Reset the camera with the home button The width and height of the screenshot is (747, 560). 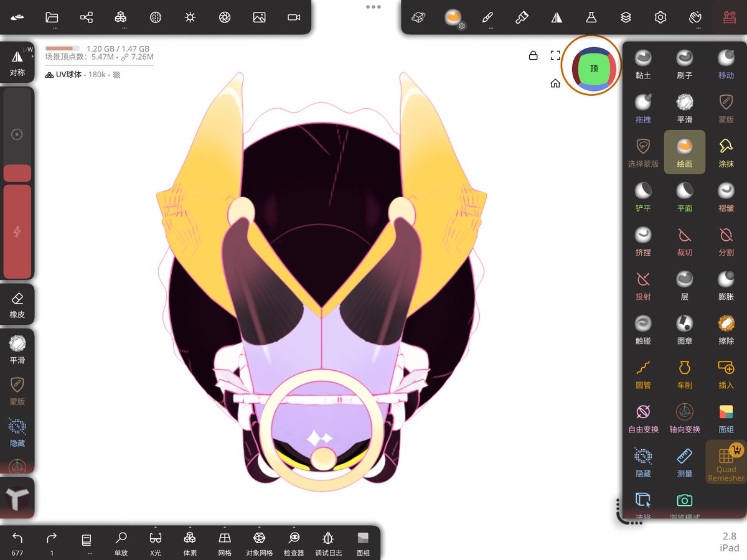(555, 83)
